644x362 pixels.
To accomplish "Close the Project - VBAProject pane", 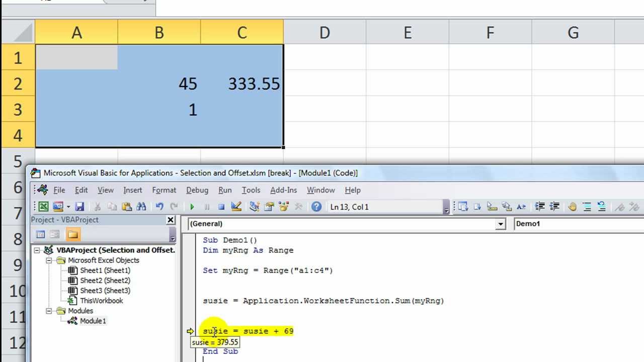I will (x=171, y=220).
